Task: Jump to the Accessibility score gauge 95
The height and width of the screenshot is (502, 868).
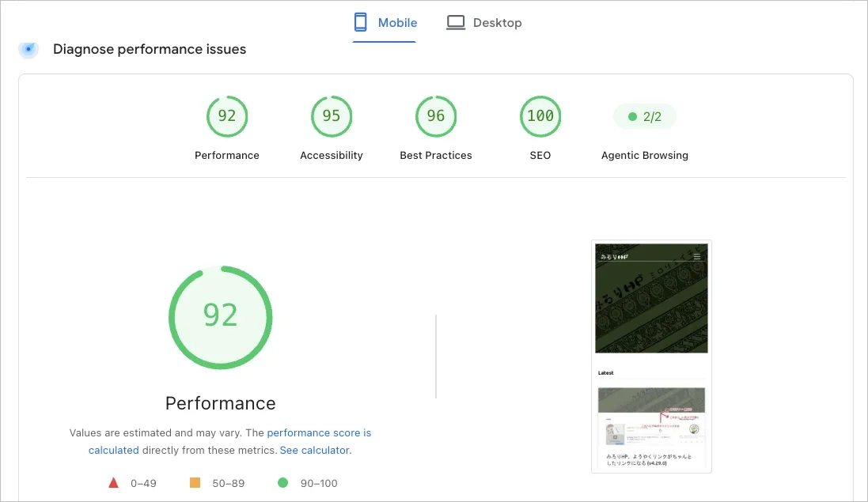Action: (x=331, y=116)
